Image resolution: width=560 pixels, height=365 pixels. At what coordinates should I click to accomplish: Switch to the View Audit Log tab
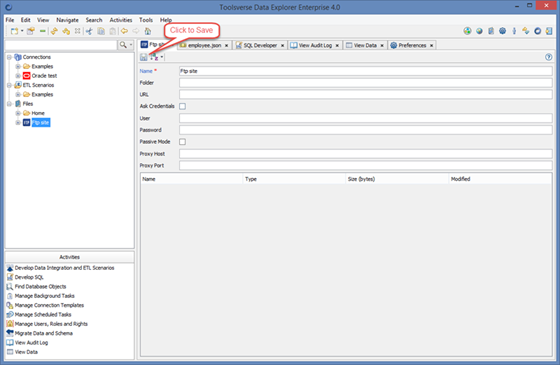tap(315, 45)
